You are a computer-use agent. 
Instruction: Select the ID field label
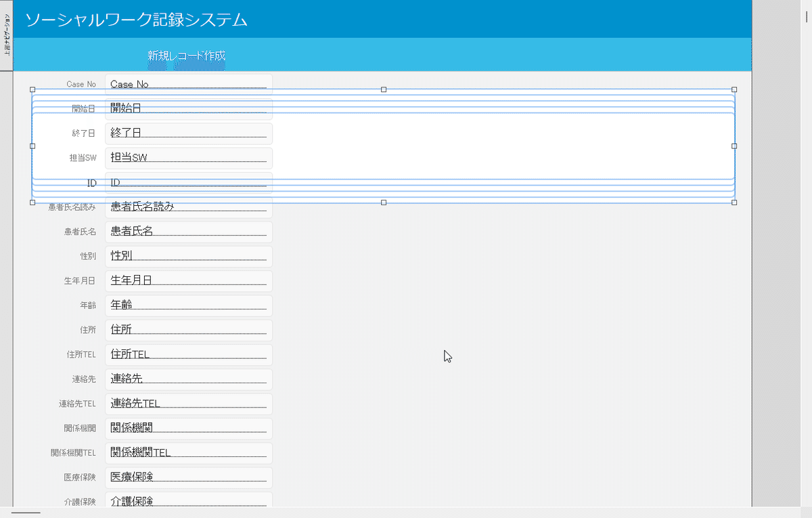92,183
